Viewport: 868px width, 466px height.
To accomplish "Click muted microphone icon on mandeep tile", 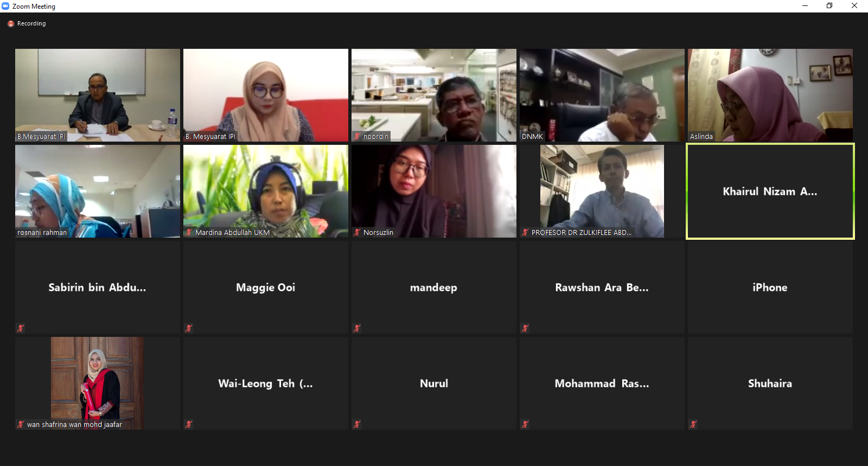I will coord(357,328).
